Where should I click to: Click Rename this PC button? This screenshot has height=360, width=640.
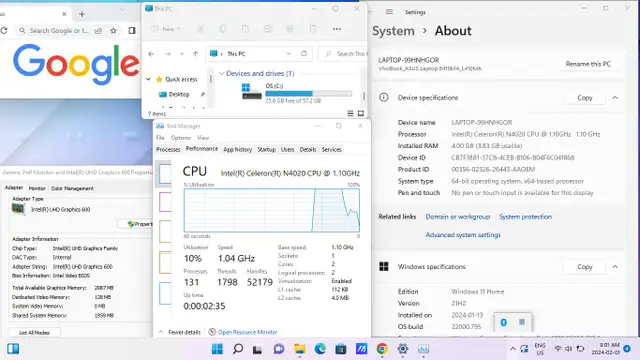(588, 64)
